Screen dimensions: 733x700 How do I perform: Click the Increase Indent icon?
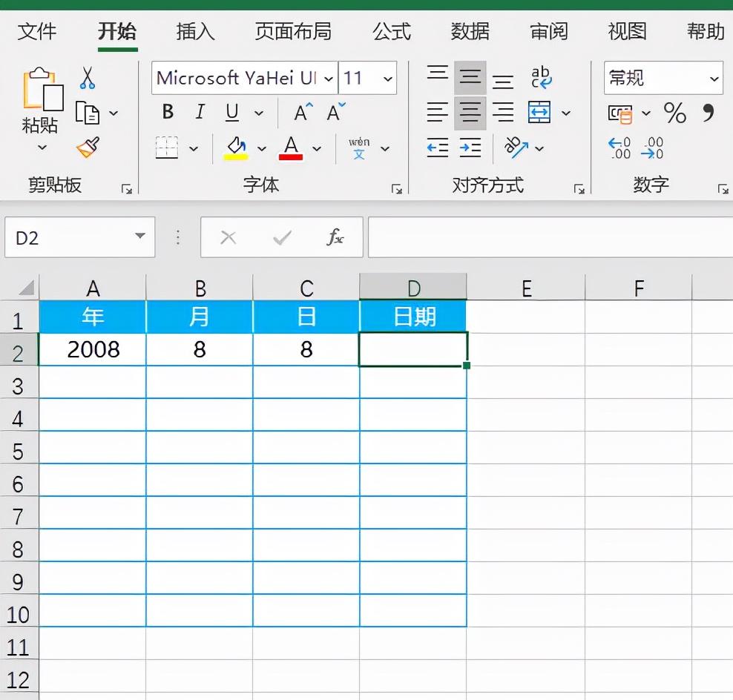click(470, 148)
